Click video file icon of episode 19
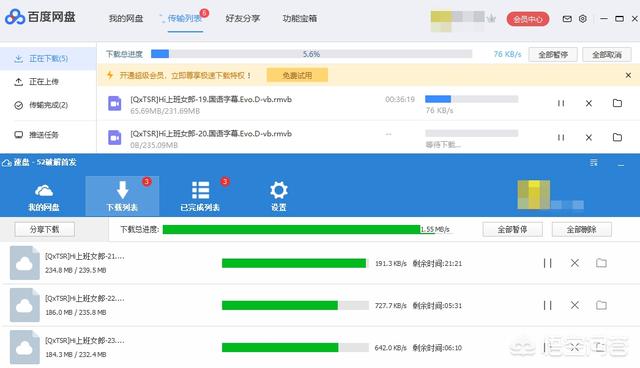Image resolution: width=640 pixels, height=368 pixels. coord(115,104)
